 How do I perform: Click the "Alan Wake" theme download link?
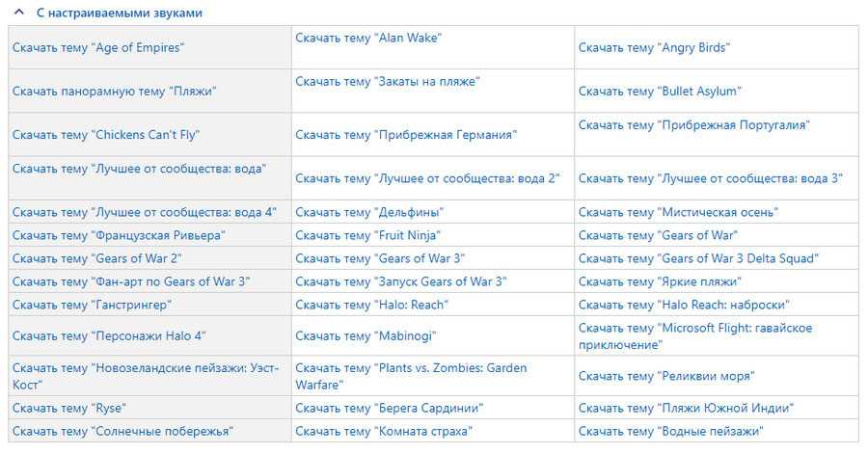(361, 38)
